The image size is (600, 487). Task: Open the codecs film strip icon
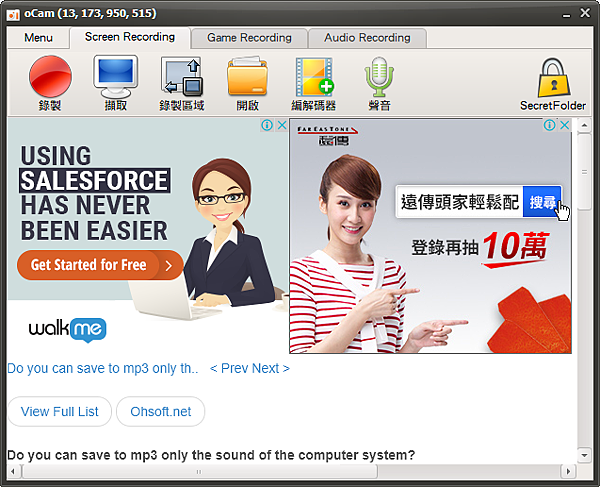(x=314, y=77)
